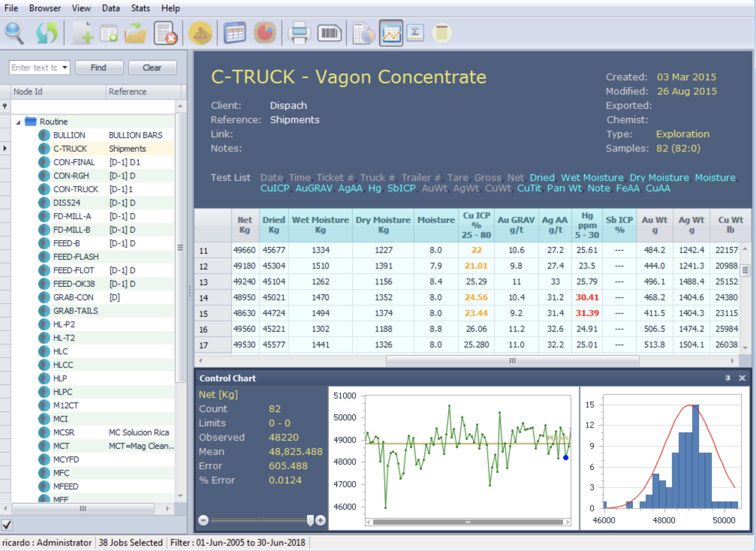Open the search text dropdown arrow
Screen dimensions: 756x551
coord(65,67)
